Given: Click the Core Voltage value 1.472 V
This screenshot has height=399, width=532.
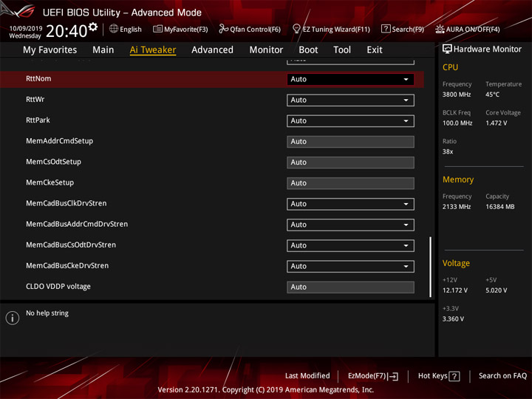Looking at the screenshot, I should [497, 123].
